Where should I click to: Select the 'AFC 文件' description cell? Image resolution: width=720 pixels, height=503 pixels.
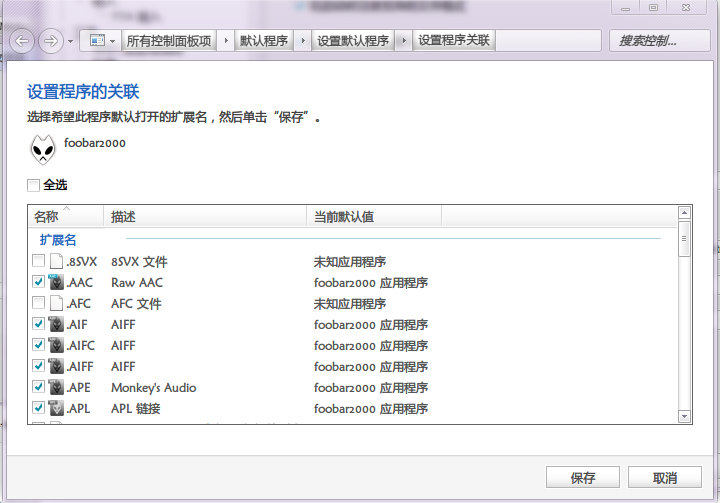[136, 304]
